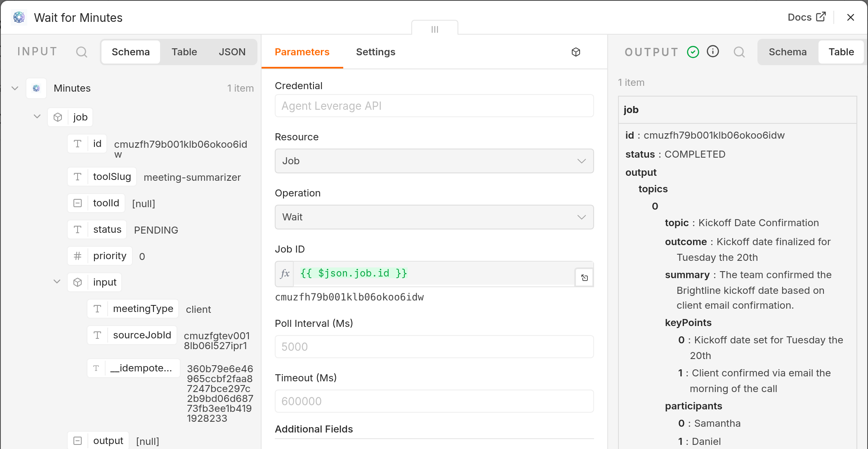
Task: Select the meetingType field pill
Action: (133, 309)
